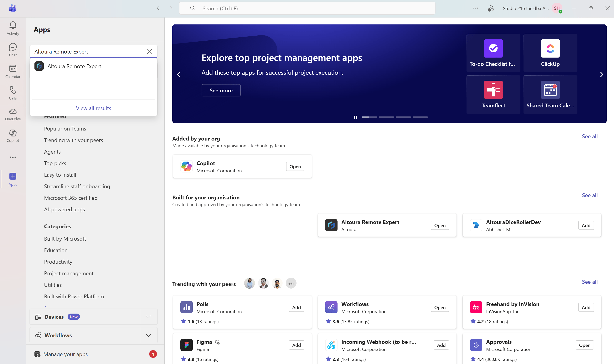Add the Incoming Webhook app
This screenshot has width=614, height=364.
(441, 345)
